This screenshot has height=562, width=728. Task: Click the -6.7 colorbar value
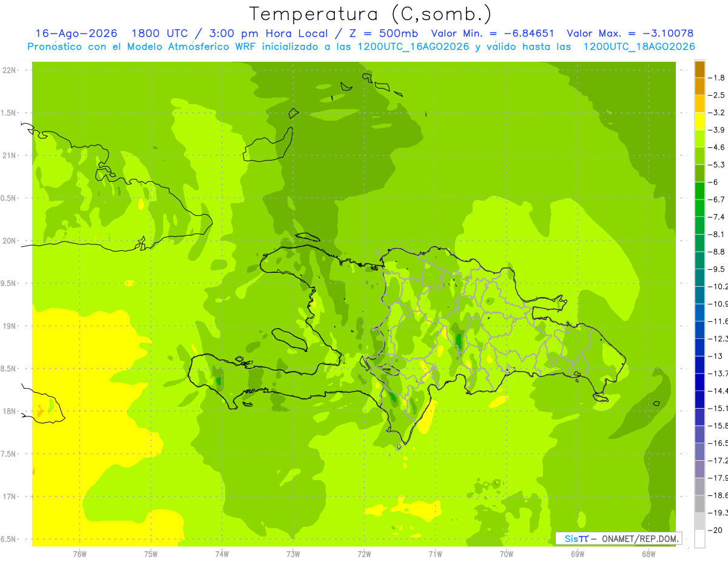(x=716, y=199)
